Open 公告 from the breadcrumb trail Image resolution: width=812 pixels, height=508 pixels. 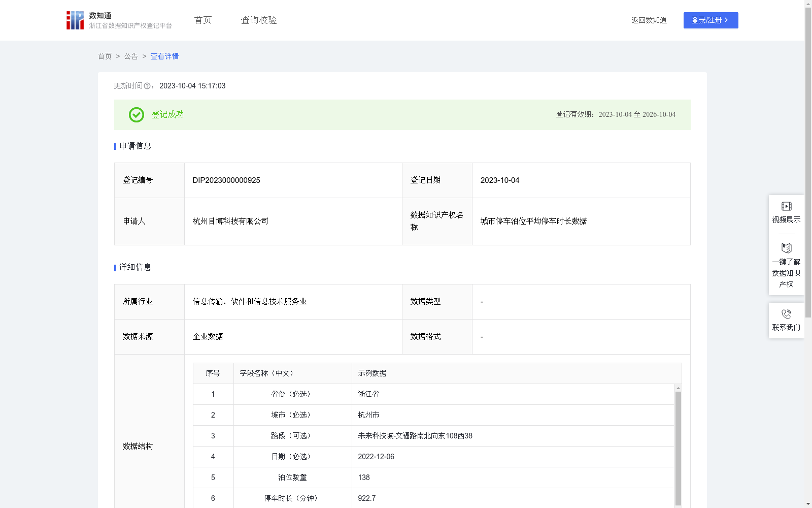coord(130,56)
